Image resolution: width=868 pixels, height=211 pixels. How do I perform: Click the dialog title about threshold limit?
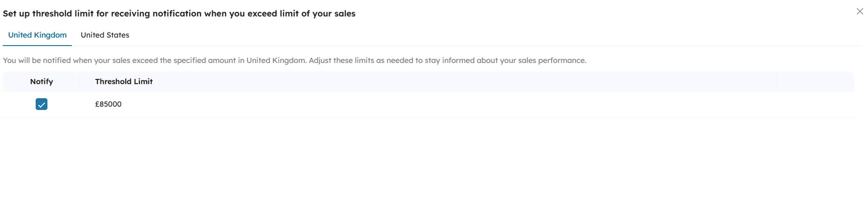[x=179, y=14]
